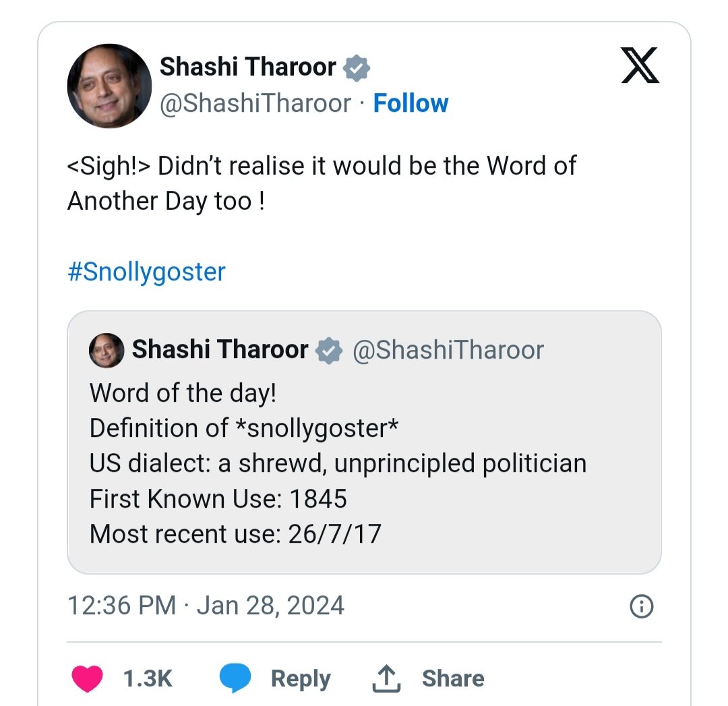
Task: Click the Share text label
Action: pos(453,678)
